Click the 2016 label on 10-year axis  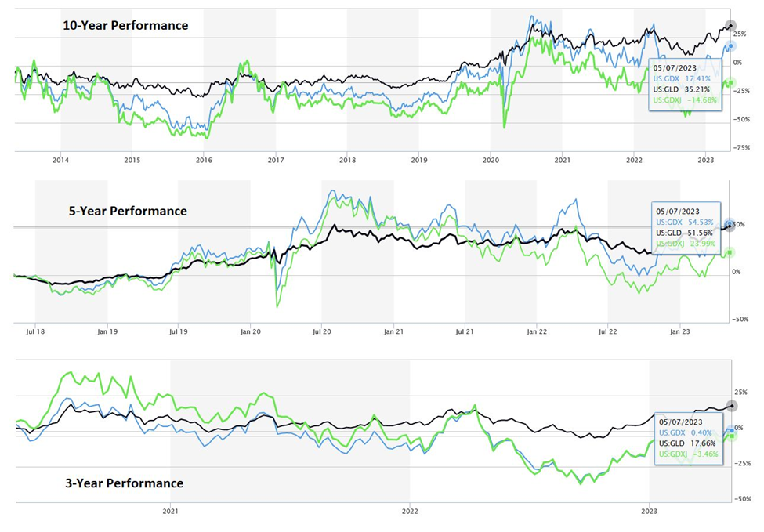coord(204,159)
